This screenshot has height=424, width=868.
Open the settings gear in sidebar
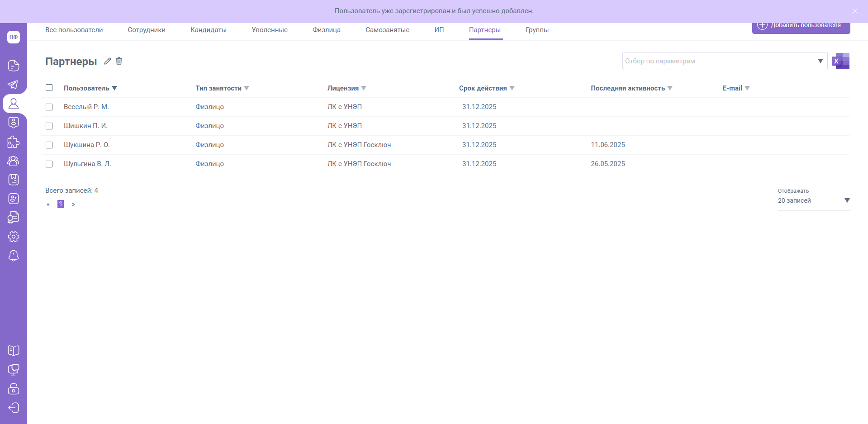[x=14, y=237]
